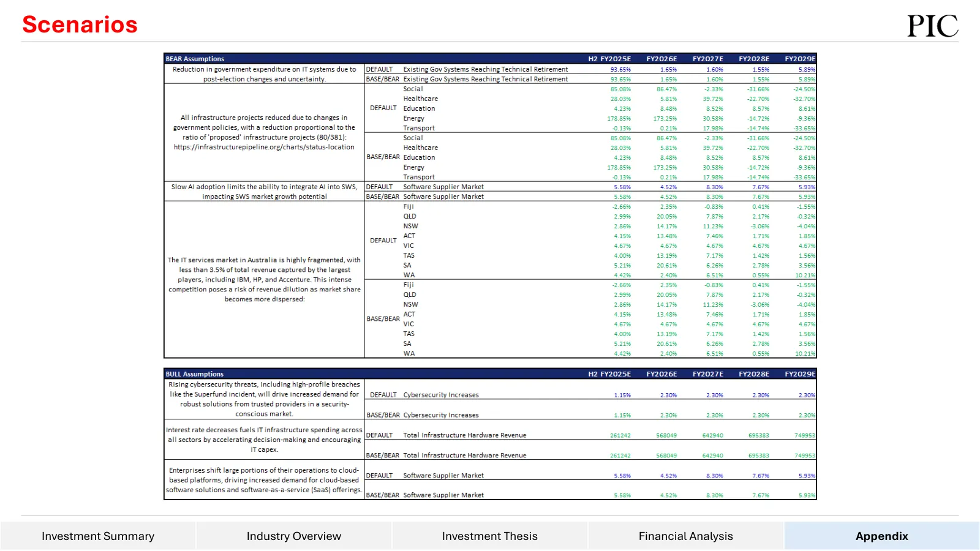The width and height of the screenshot is (980, 551).
Task: Click the PIC logo
Action: point(933,26)
